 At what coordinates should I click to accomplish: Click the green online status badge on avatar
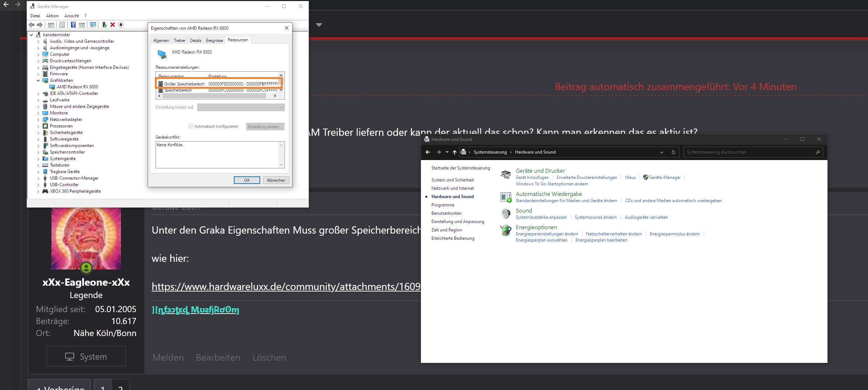(x=86, y=268)
